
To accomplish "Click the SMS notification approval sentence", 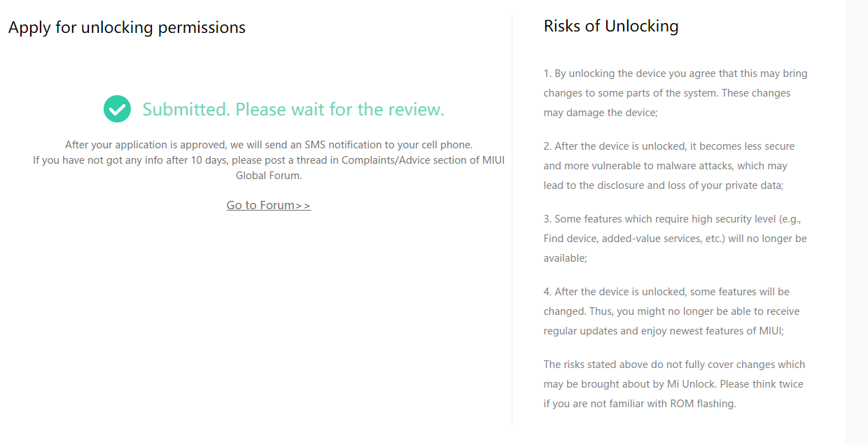I will click(269, 145).
